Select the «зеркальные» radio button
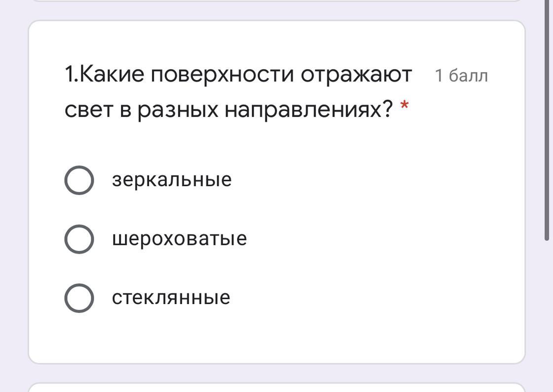 79,180
